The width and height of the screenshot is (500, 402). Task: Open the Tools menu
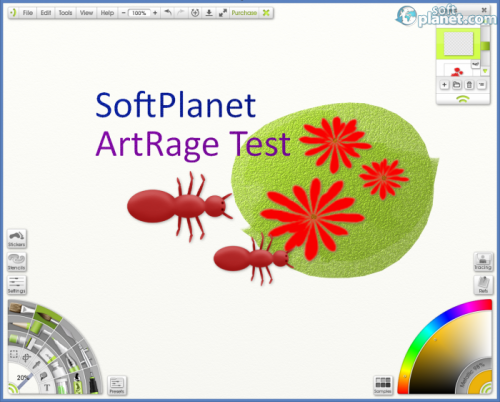pos(65,13)
